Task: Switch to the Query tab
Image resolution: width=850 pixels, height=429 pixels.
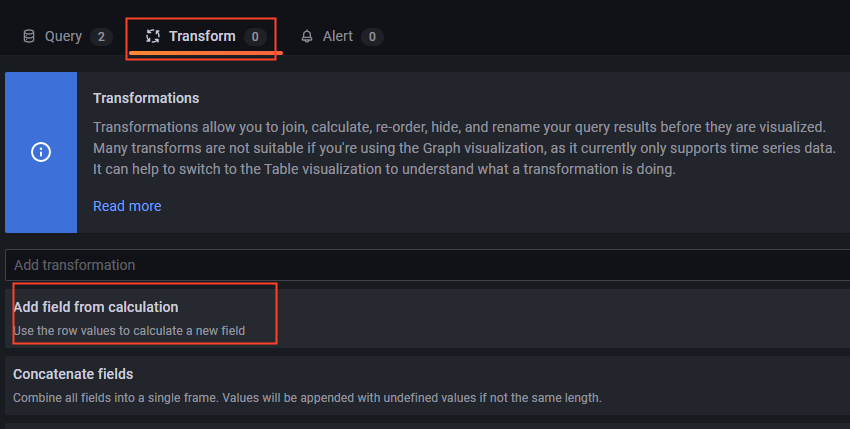Action: click(63, 37)
